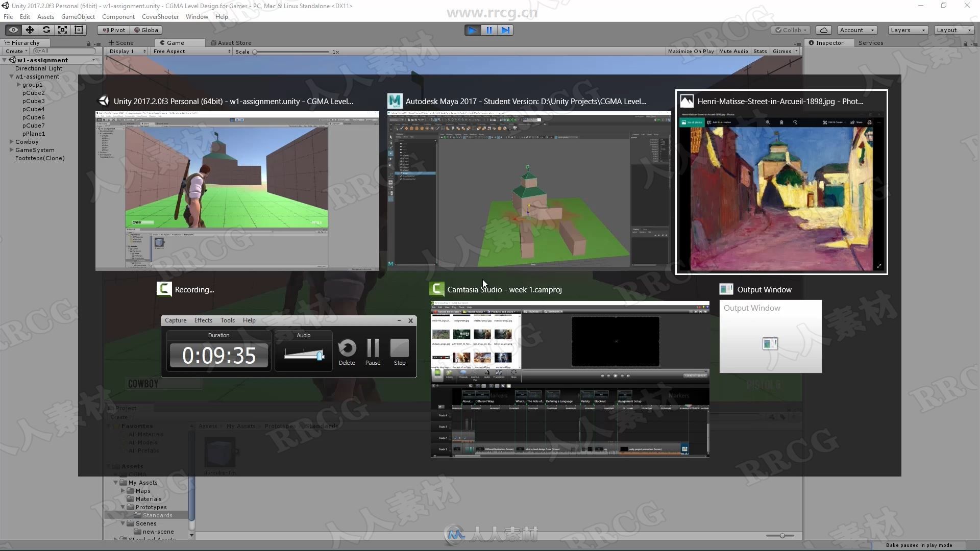Stop the Camtasia recording

coord(400,352)
